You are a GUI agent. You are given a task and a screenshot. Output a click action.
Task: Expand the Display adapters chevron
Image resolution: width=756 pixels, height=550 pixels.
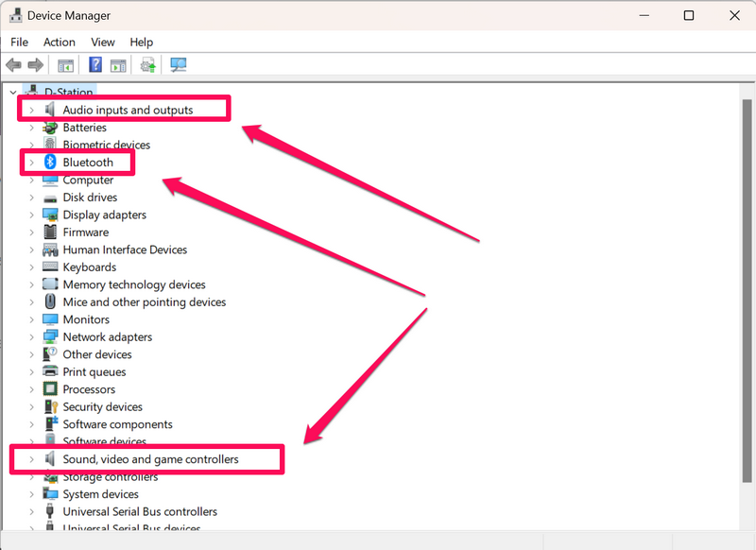[x=31, y=215]
